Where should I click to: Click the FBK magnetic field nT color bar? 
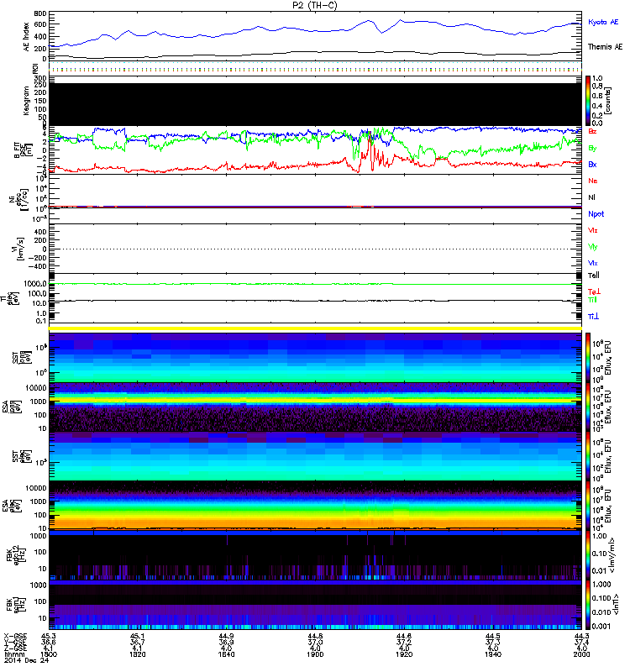point(587,605)
